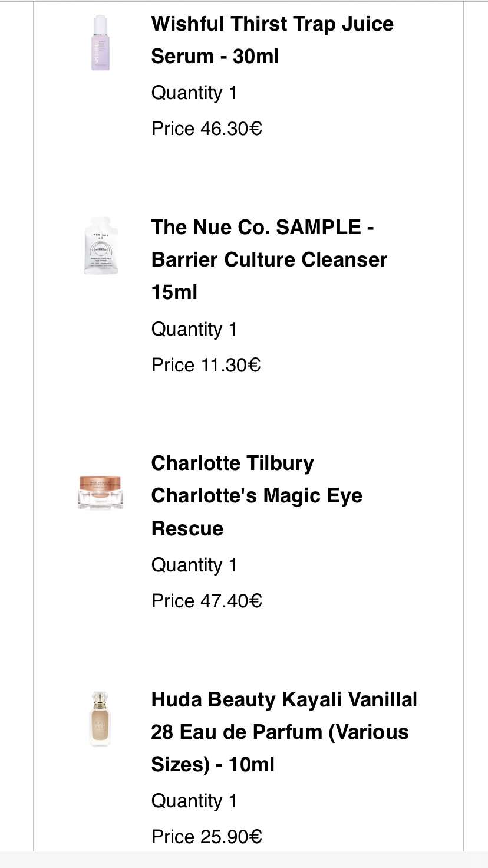Open The Nue Co. SAMPLE product title
Screen dimensions: 488x868
click(x=269, y=259)
